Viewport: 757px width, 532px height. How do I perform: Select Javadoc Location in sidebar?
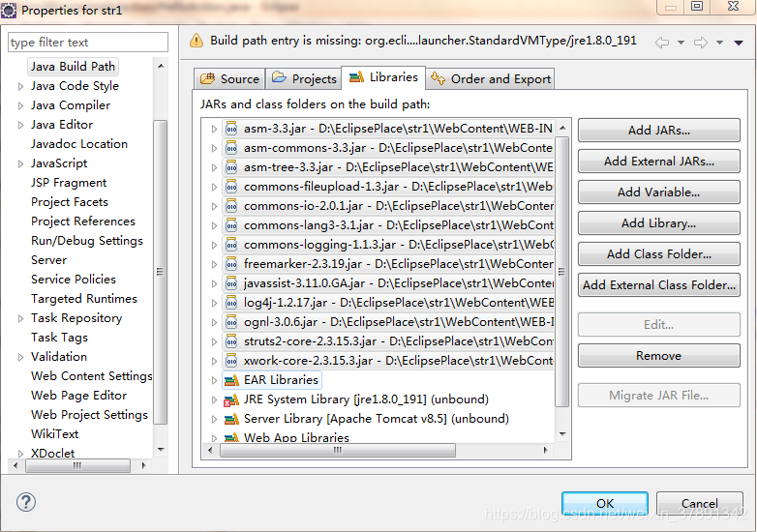coord(78,144)
